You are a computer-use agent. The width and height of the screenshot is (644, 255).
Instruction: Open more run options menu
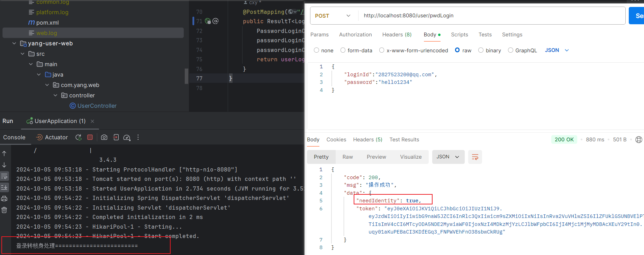(x=138, y=138)
